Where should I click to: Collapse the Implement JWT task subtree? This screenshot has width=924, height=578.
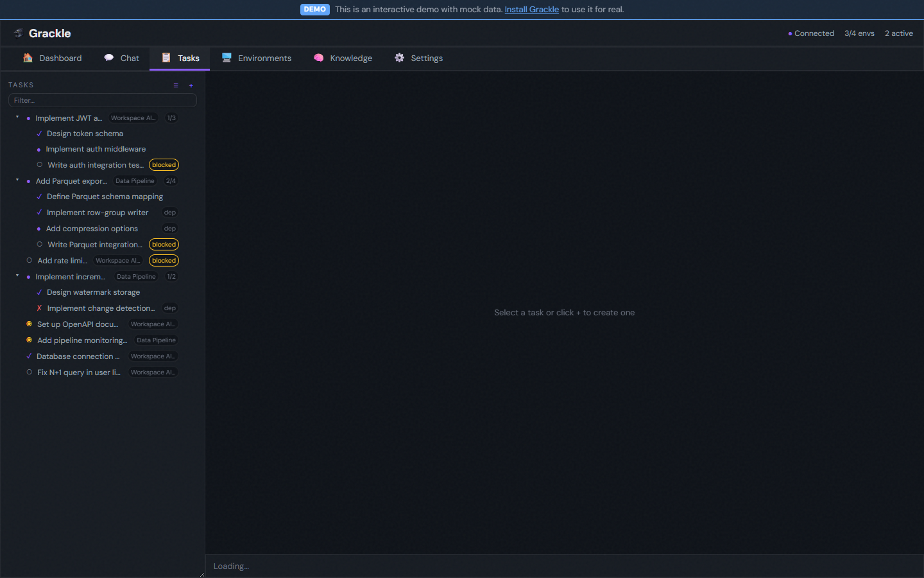click(x=17, y=118)
